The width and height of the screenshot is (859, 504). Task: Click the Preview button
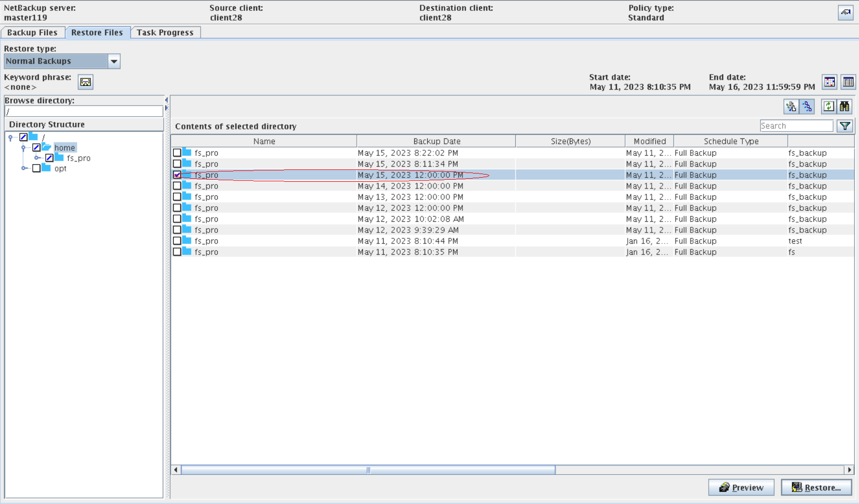(x=741, y=487)
